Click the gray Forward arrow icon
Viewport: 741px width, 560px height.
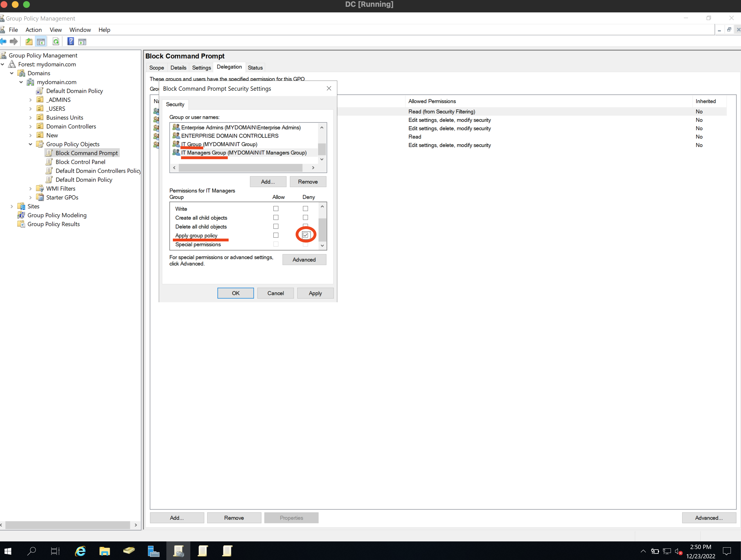coord(14,42)
